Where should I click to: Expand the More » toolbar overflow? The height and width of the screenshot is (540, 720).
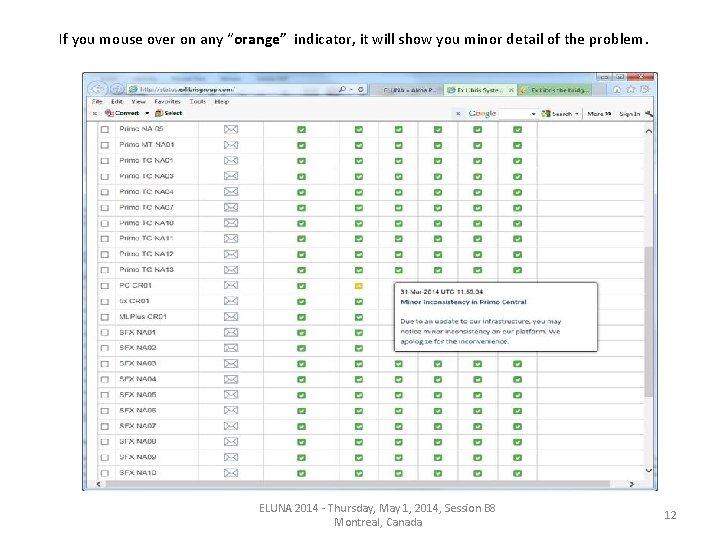click(x=599, y=113)
